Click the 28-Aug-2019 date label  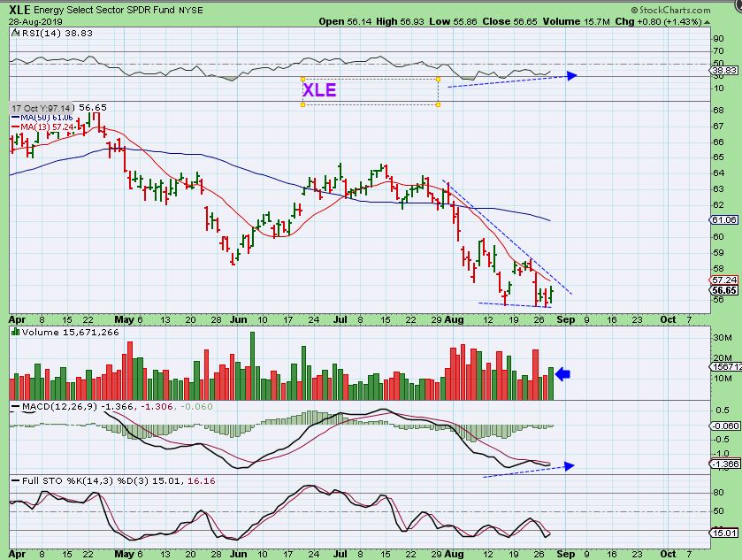(x=35, y=22)
